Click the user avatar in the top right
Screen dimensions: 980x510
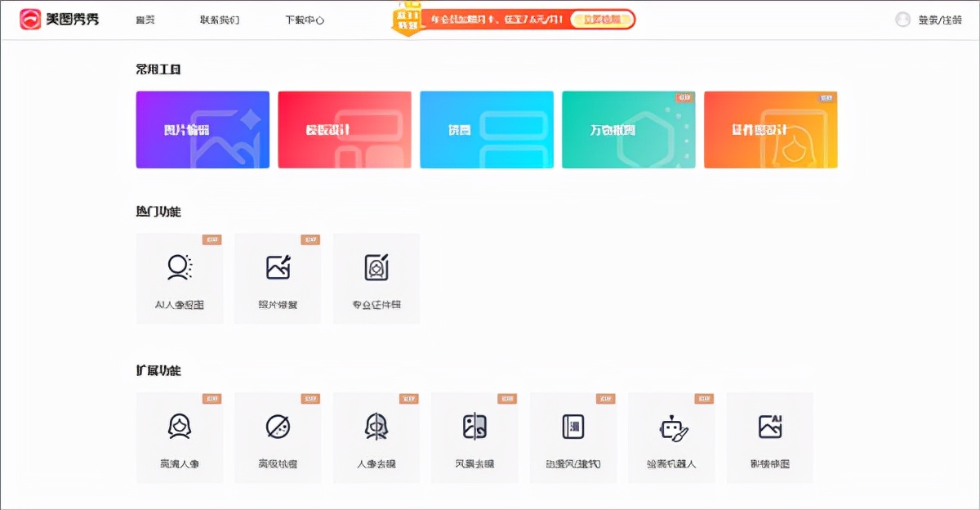point(902,20)
